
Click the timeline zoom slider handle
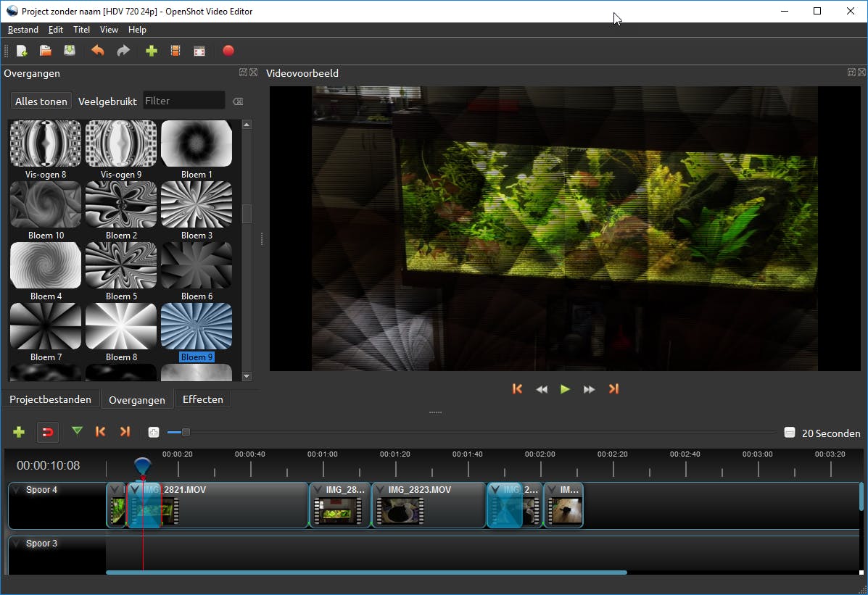point(186,433)
